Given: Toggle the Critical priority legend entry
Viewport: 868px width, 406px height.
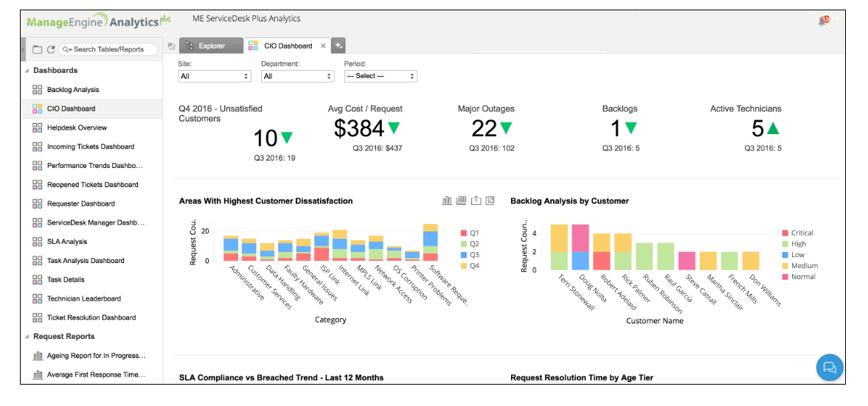Looking at the screenshot, I should click(x=796, y=233).
